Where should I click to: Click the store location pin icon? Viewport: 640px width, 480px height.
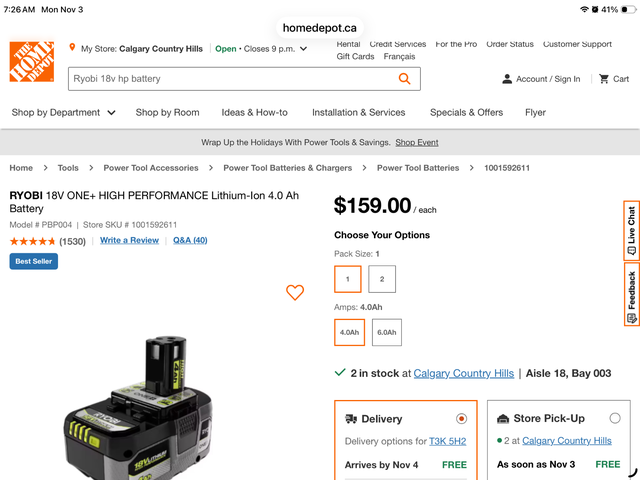[72, 47]
